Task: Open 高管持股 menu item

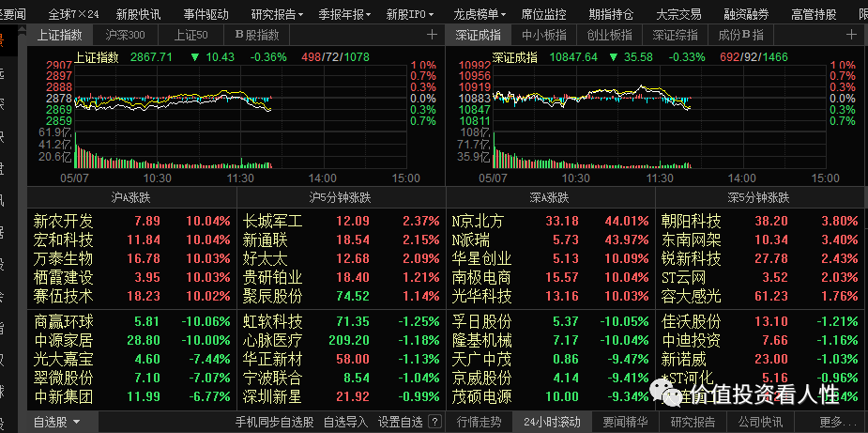Action: point(814,14)
